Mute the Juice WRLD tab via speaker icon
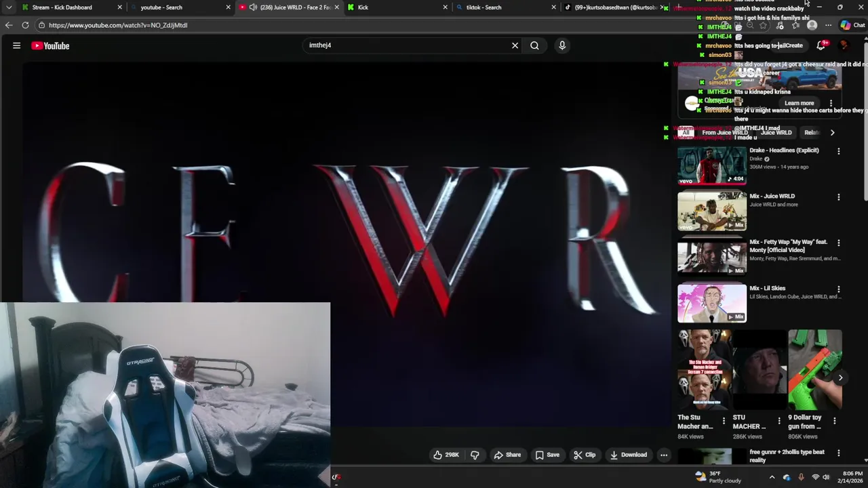 point(253,7)
